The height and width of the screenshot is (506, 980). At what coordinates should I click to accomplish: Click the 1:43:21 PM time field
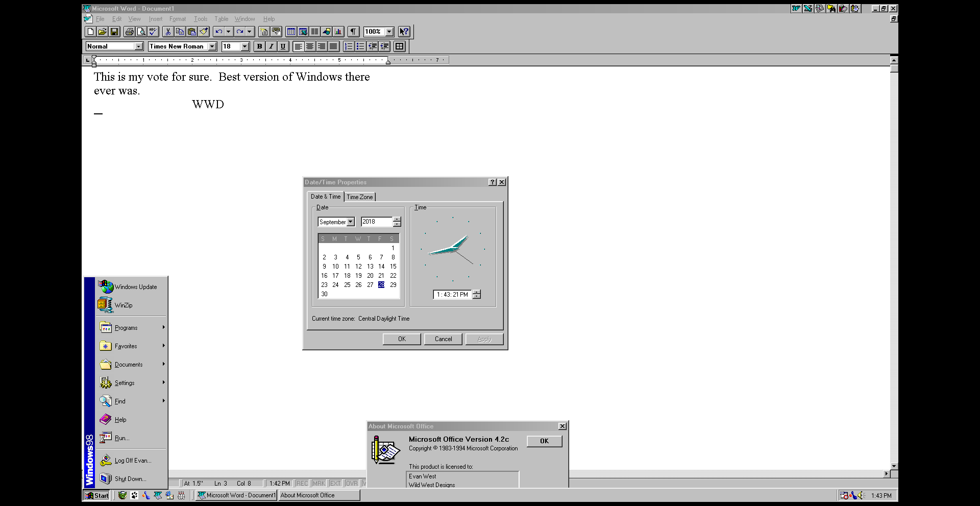click(x=452, y=295)
